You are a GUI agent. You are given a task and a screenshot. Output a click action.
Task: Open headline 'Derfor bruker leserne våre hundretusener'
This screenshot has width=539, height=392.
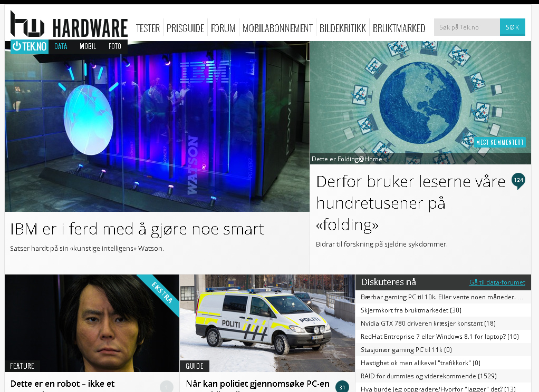[411, 203]
